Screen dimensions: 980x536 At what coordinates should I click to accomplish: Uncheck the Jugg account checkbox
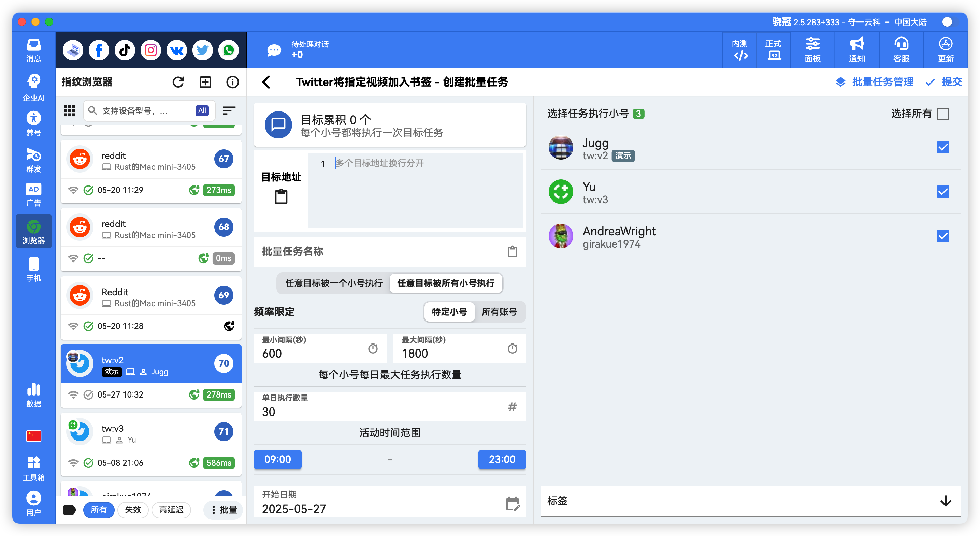pyautogui.click(x=943, y=148)
